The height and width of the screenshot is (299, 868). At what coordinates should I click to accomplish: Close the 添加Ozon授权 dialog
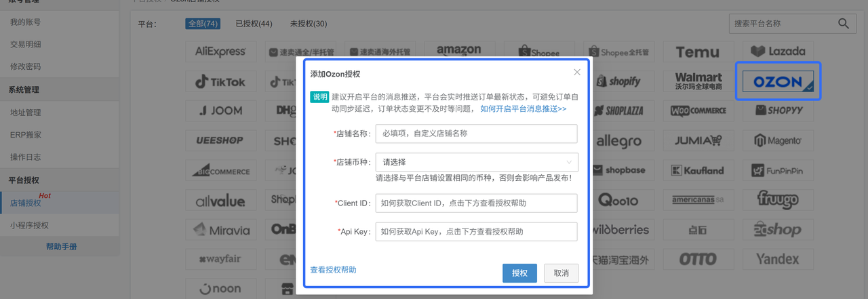[x=577, y=73]
